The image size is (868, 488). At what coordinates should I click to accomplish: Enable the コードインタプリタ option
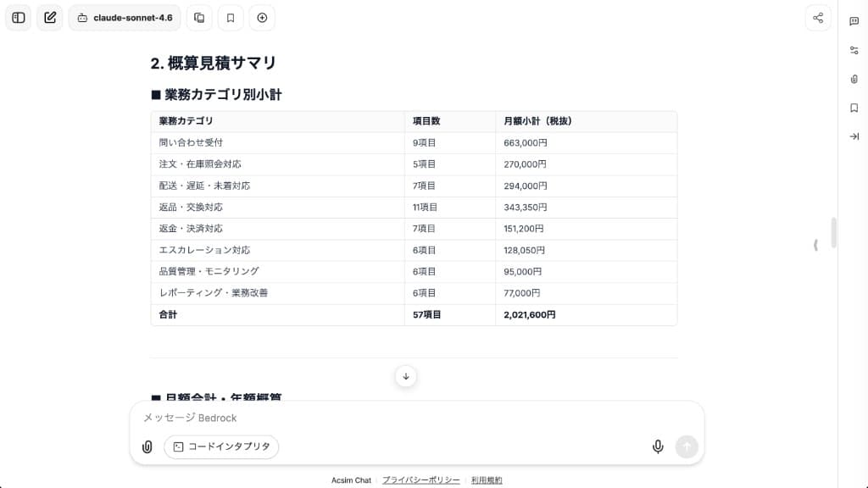coord(220,446)
